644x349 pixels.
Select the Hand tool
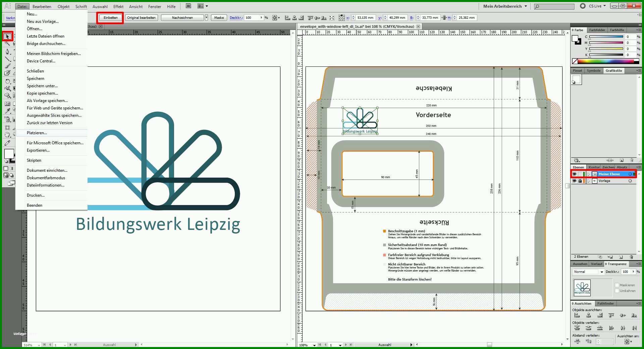[7, 135]
